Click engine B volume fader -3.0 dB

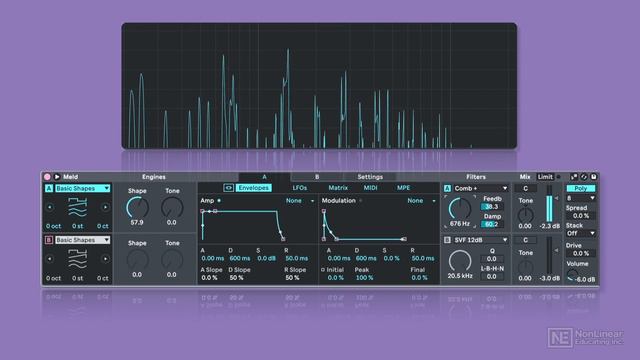549,256
